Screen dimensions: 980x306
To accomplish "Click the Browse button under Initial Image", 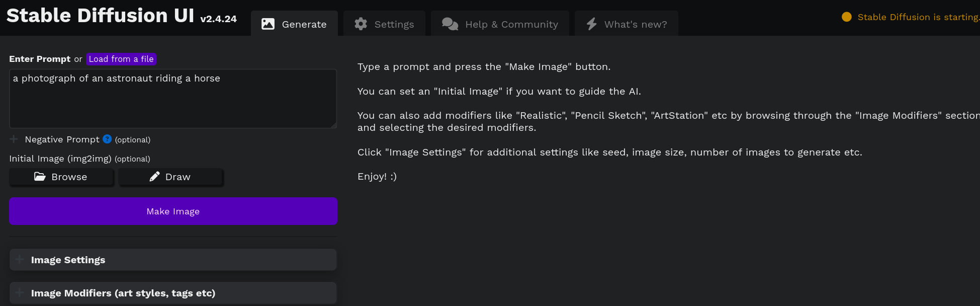I will point(61,177).
